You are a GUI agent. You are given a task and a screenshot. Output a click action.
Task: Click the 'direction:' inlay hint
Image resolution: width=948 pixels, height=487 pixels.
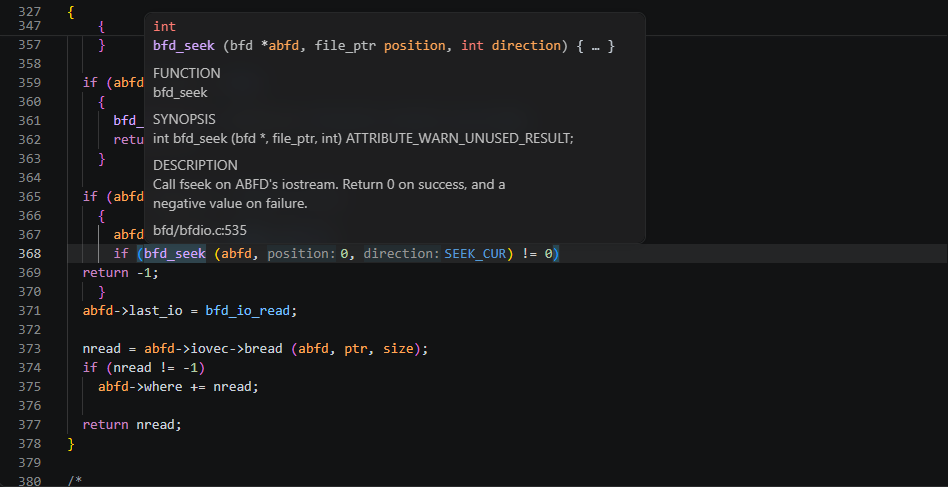401,254
